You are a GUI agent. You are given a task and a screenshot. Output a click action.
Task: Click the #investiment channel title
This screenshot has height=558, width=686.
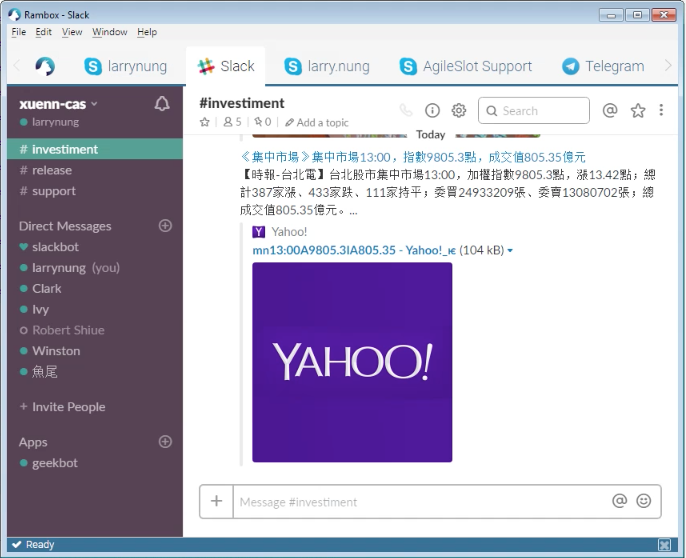pos(242,103)
